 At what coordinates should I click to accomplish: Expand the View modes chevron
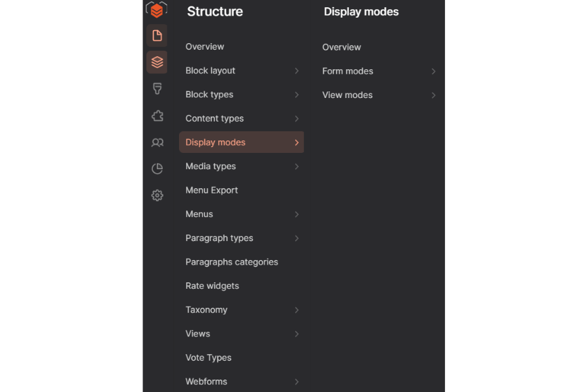[434, 95]
